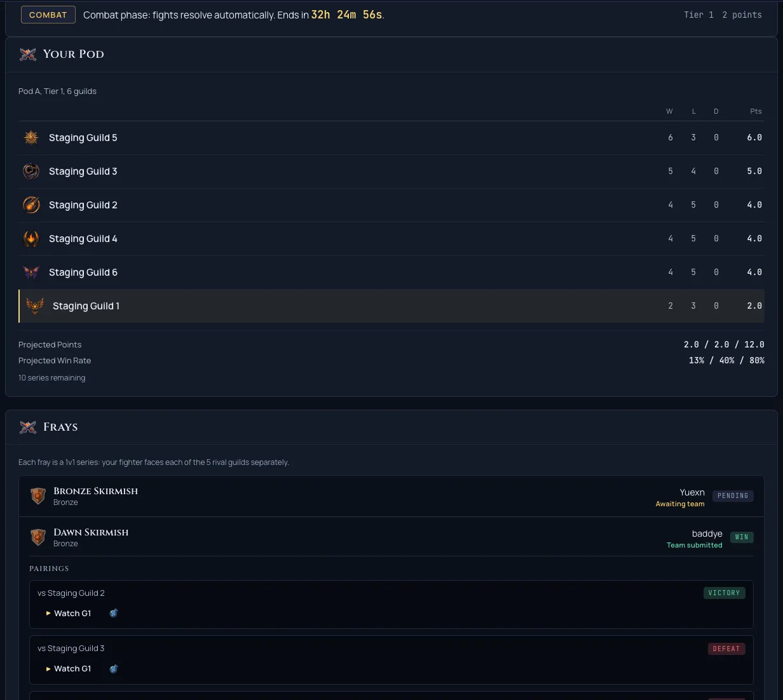Click fighter name baddye
Image resolution: width=783 pixels, height=700 pixels.
(707, 534)
